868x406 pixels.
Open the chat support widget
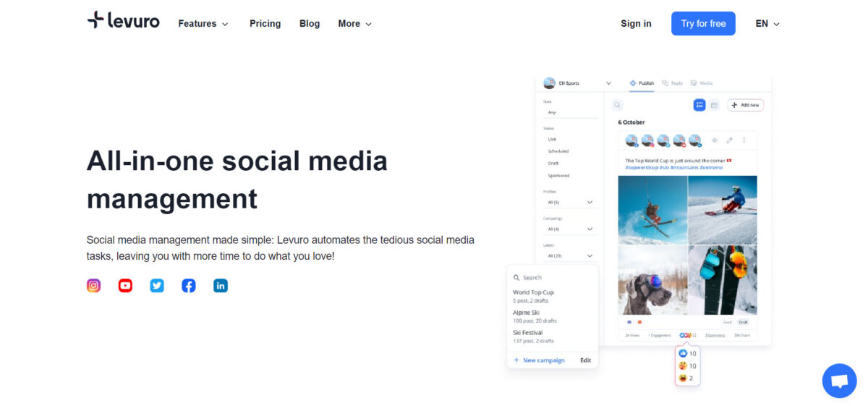pos(839,381)
